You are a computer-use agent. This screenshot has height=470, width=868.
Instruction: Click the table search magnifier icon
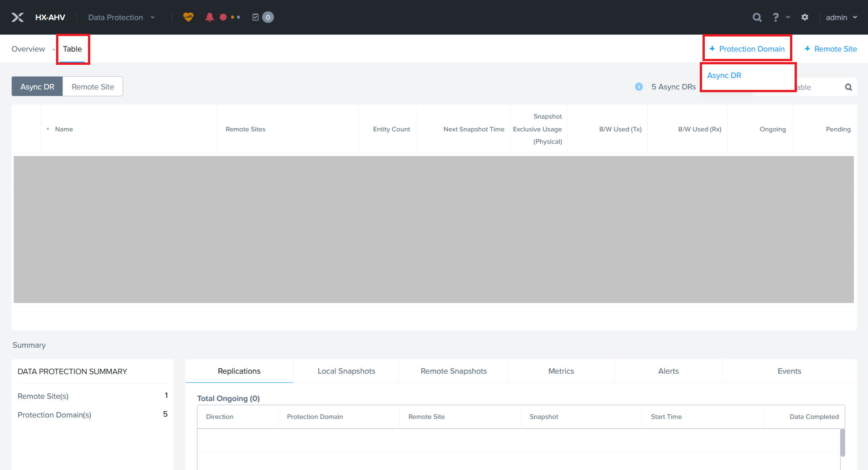848,87
